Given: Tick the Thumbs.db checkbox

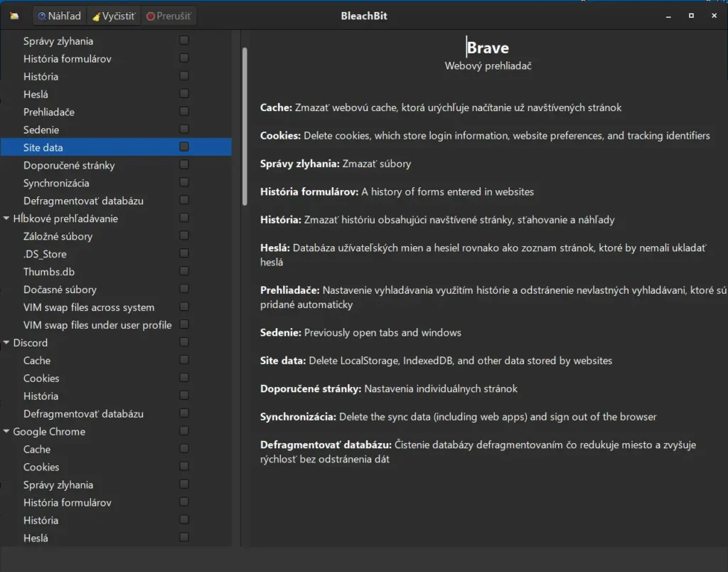Looking at the screenshot, I should point(184,271).
